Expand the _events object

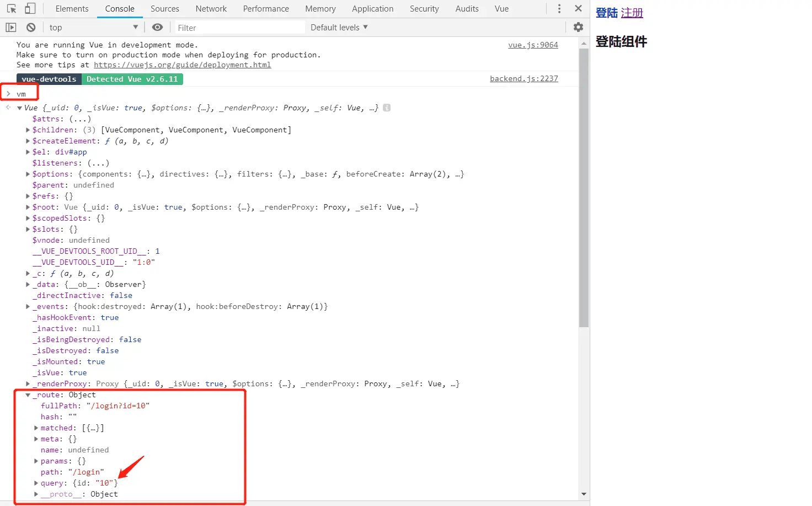pyautogui.click(x=28, y=307)
